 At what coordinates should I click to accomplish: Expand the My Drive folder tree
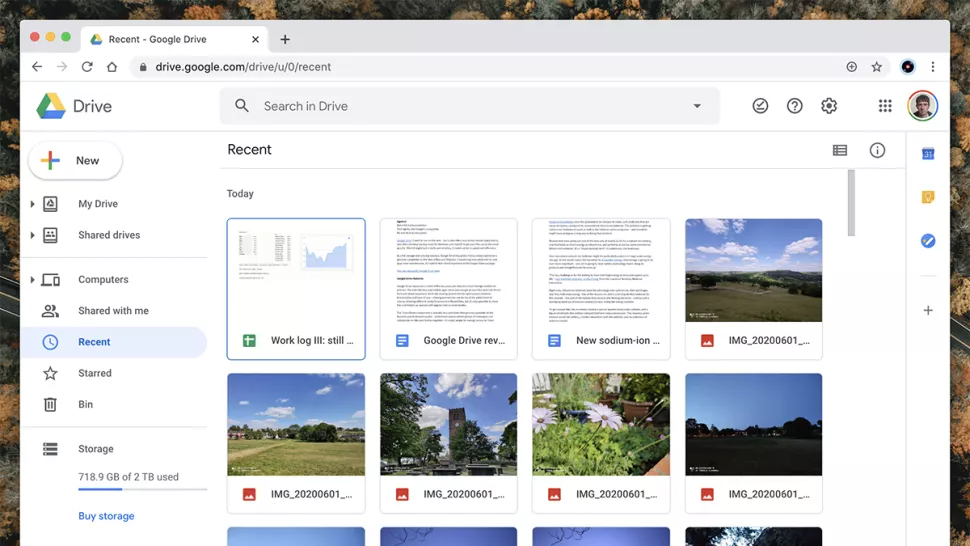(32, 204)
